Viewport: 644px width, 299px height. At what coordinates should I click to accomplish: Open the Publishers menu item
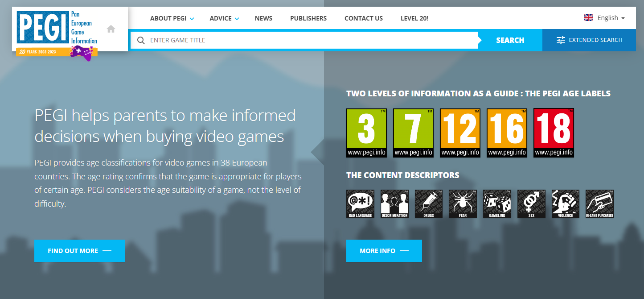tap(308, 18)
